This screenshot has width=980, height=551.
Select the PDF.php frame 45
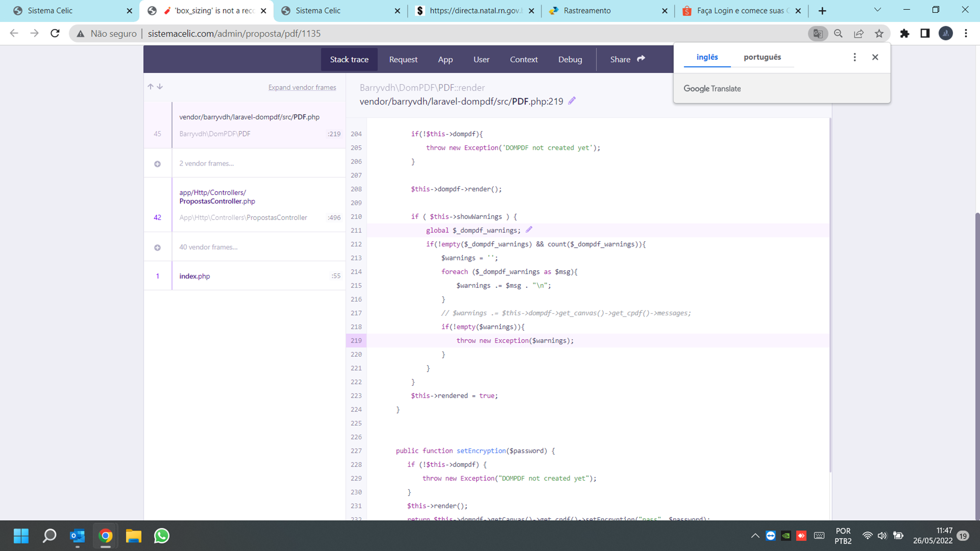(244, 125)
